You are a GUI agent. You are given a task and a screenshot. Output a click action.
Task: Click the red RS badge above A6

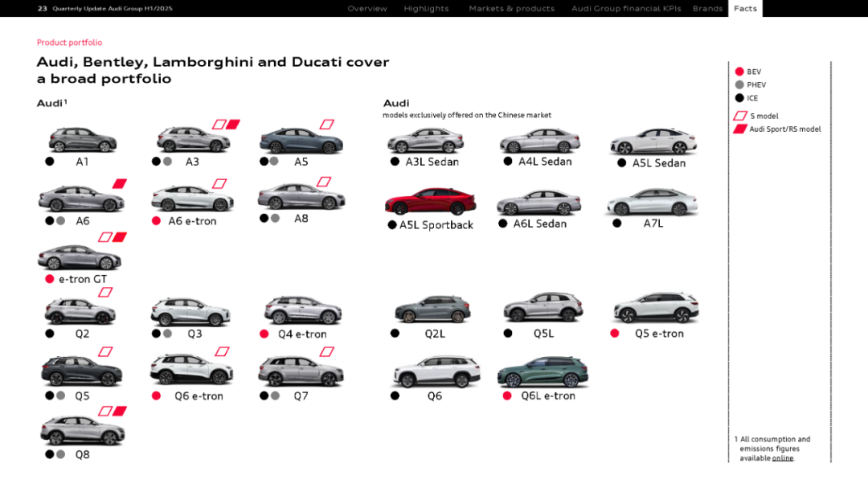coord(120,183)
